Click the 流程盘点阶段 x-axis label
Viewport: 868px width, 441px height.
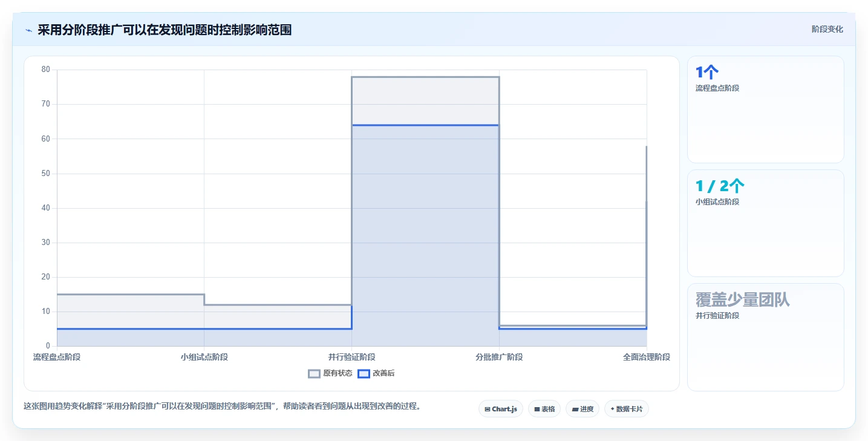pos(57,357)
